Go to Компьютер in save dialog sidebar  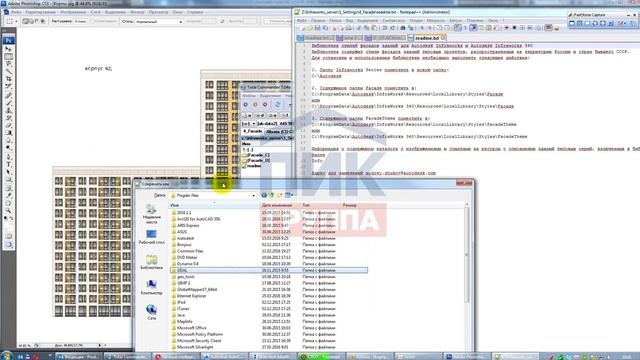click(151, 287)
